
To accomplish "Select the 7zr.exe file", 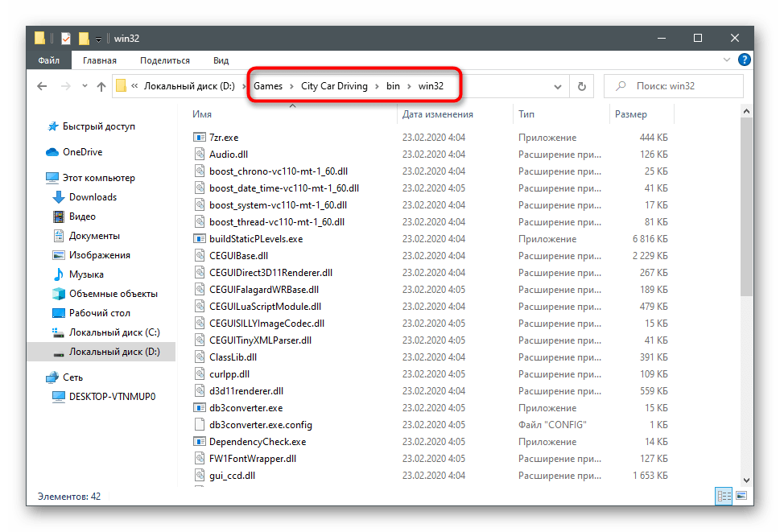I will [x=223, y=138].
